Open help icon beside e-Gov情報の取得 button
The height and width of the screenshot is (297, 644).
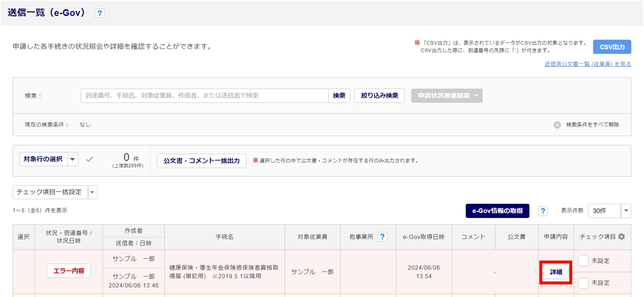point(543,211)
